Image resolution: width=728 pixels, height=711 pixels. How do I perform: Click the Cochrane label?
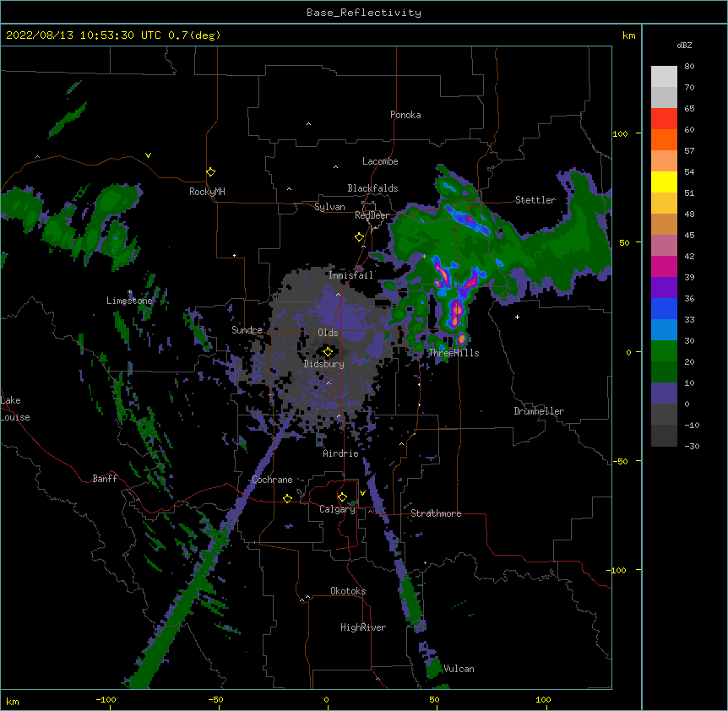click(272, 480)
